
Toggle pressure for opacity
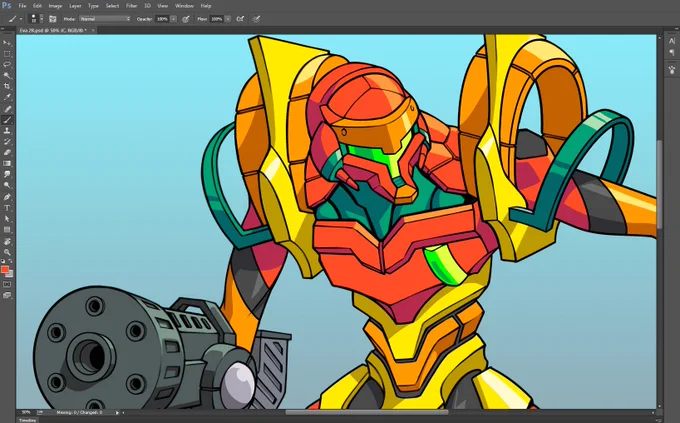186,19
